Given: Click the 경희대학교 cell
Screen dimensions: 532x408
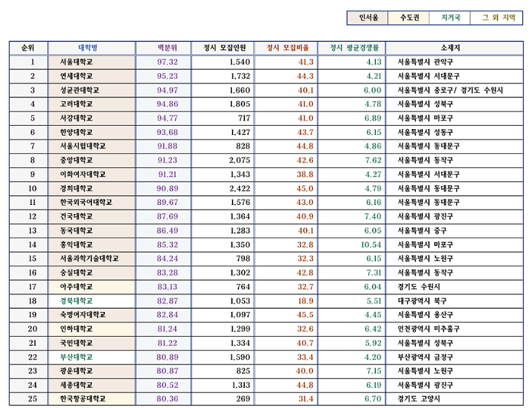Looking at the screenshot, I should pyautogui.click(x=91, y=189).
